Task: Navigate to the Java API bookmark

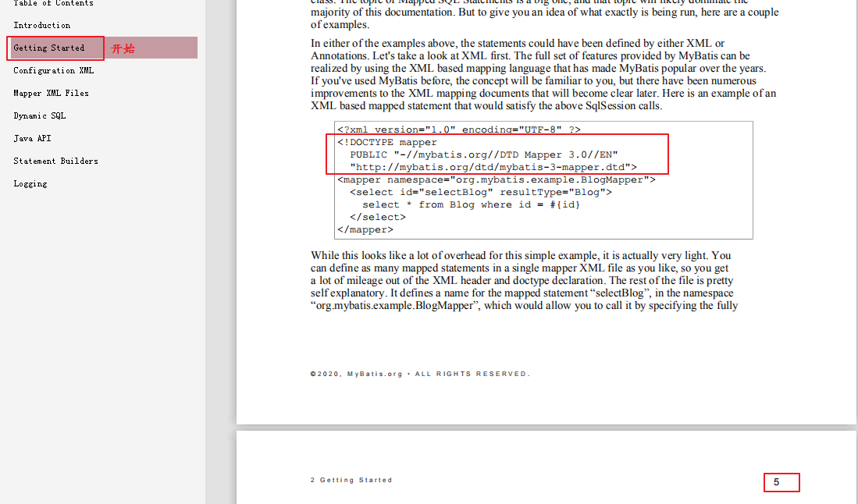Action: pos(32,138)
